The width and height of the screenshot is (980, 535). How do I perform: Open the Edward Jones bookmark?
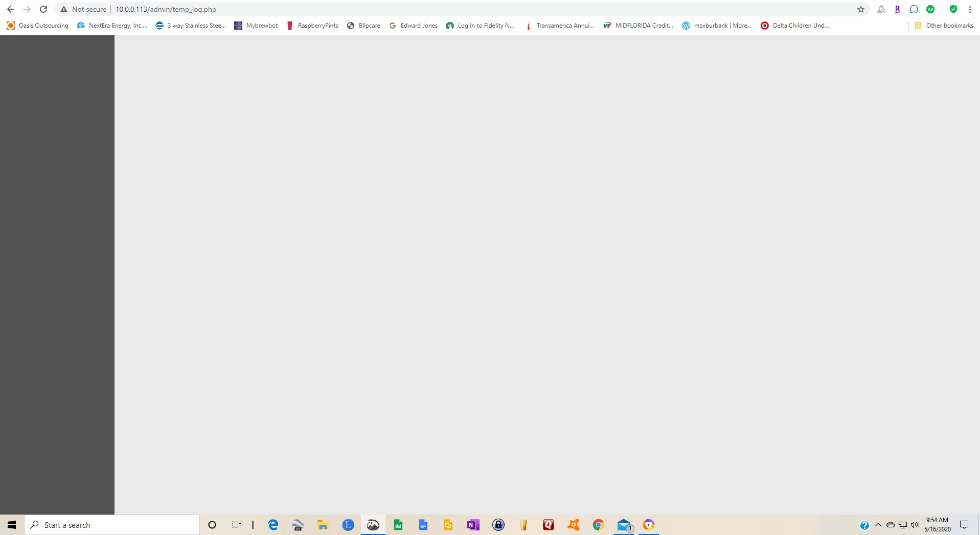coord(413,26)
